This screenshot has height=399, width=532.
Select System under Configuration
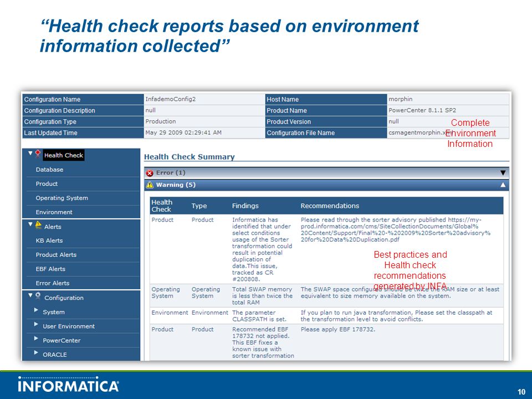pos(54,312)
